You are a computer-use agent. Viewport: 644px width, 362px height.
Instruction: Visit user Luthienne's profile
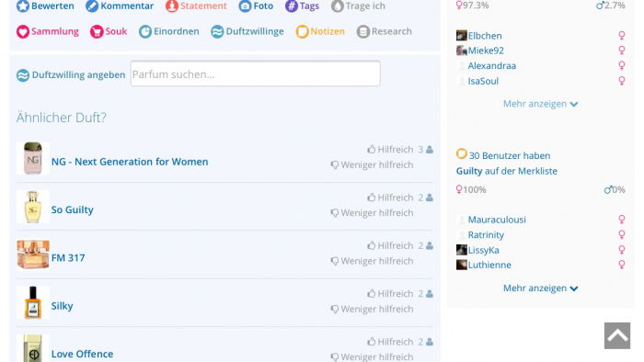click(x=489, y=265)
